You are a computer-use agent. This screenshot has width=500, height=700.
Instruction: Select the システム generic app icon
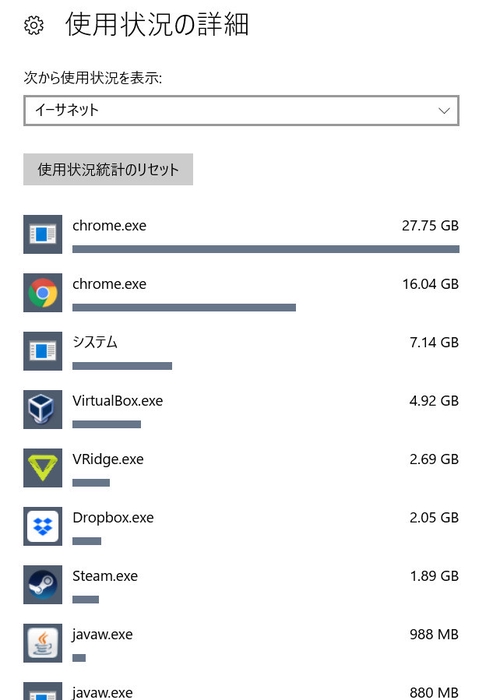tap(43, 351)
